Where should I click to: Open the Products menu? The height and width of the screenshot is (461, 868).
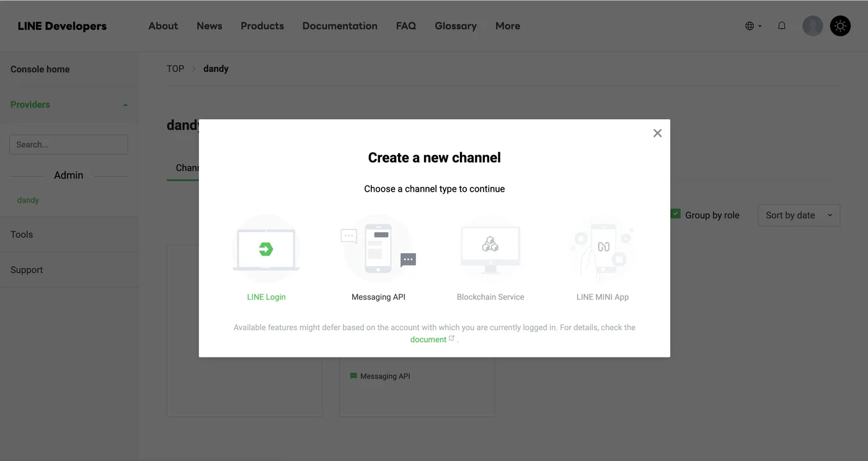[x=262, y=26]
